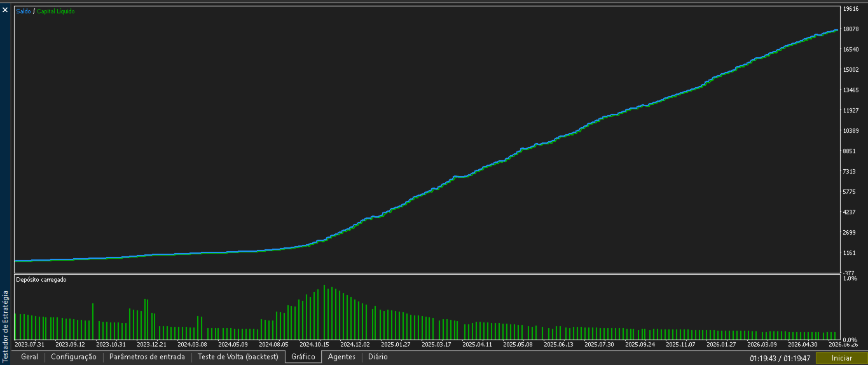Click the 1.0% deposit load axis label

tap(850, 279)
